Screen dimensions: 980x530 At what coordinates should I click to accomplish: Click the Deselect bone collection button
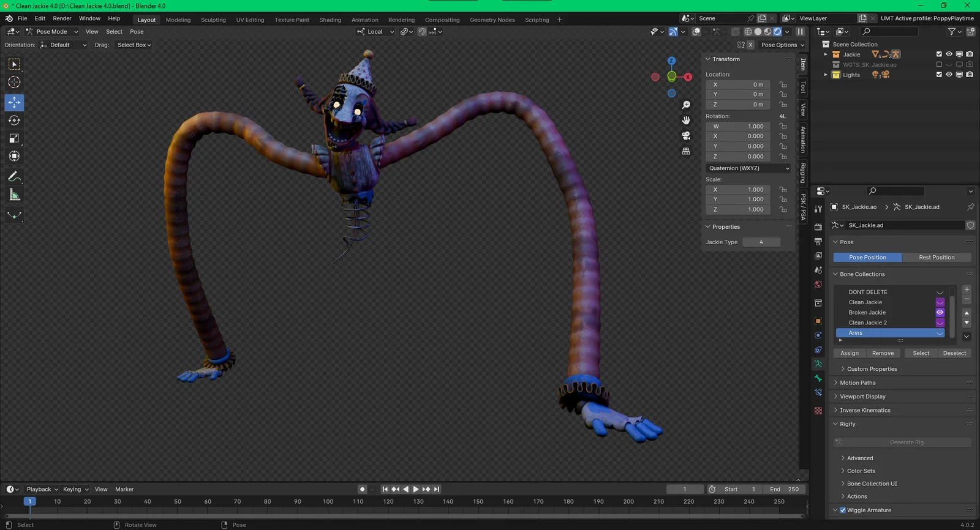pos(954,353)
